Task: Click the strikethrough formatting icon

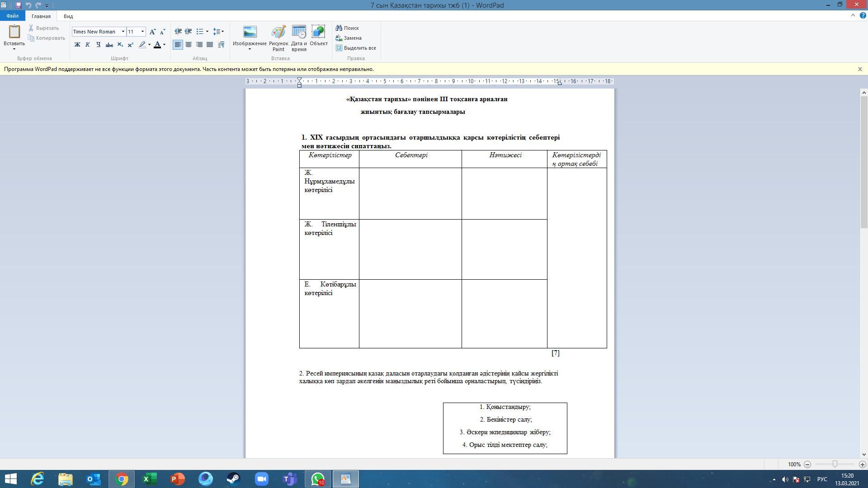Action: point(109,45)
